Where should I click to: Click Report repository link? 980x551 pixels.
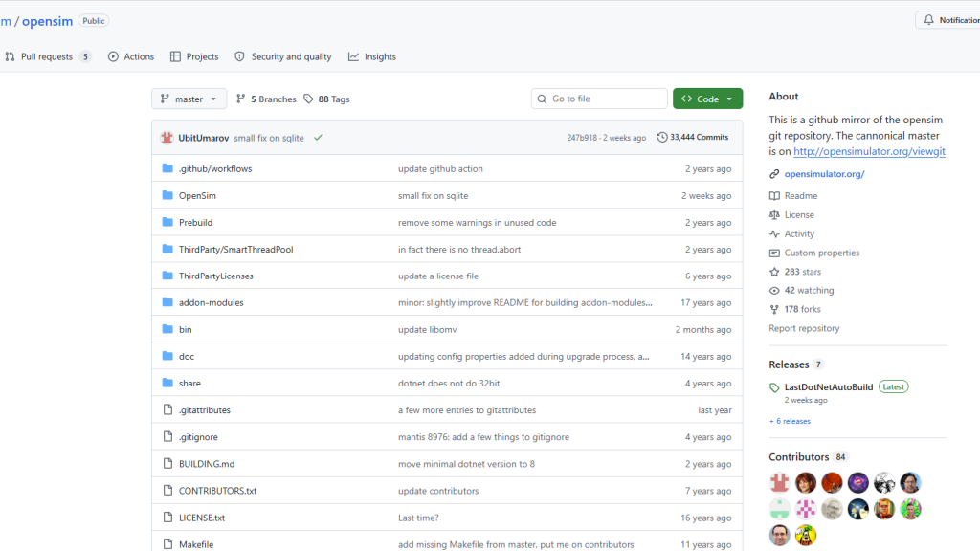coord(804,329)
